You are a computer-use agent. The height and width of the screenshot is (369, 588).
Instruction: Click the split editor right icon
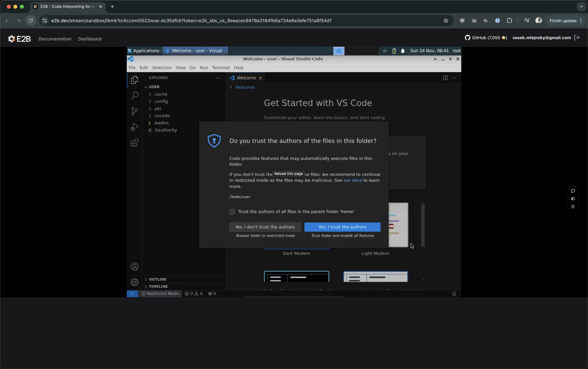point(445,78)
